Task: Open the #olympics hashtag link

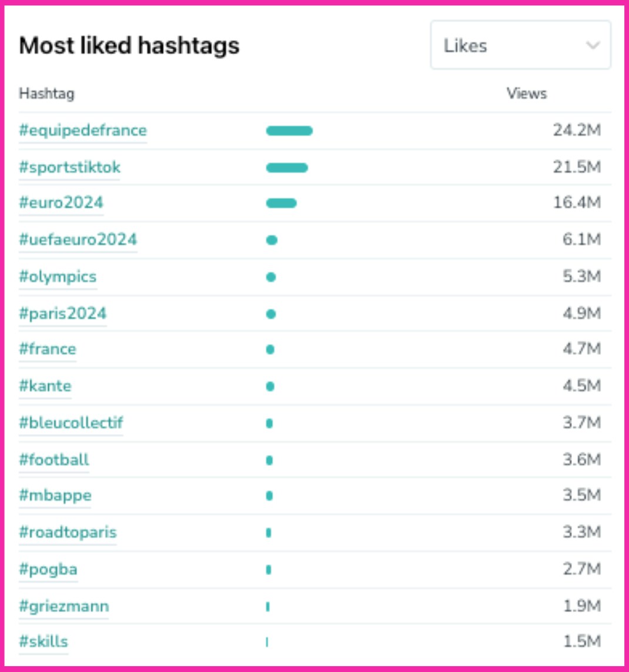Action: coord(58,277)
